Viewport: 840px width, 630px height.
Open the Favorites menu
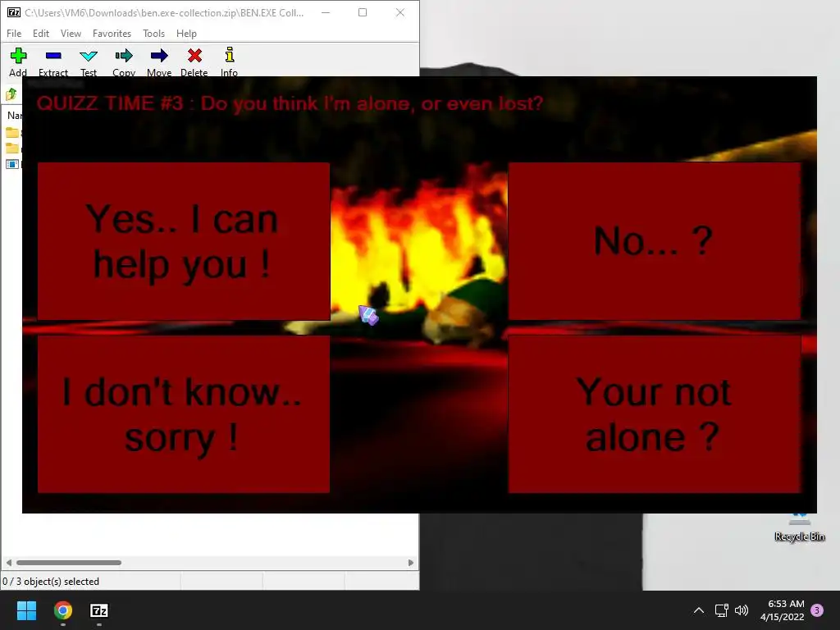(112, 33)
